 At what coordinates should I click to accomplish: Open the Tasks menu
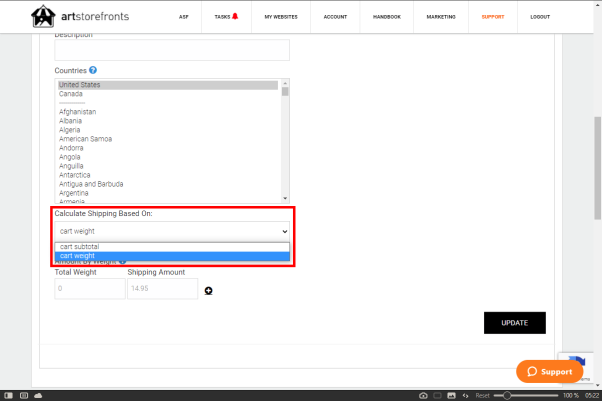pyautogui.click(x=226, y=17)
